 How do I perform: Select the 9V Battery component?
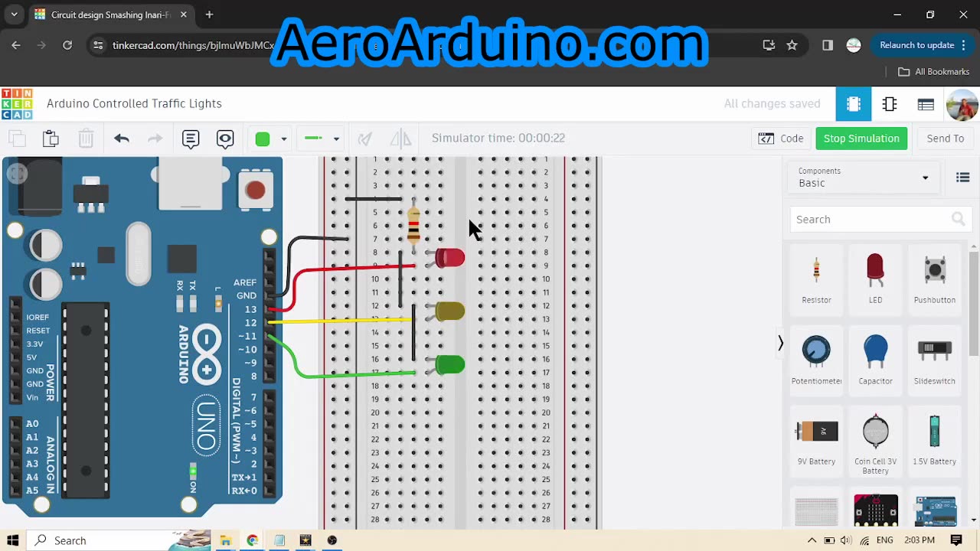816,441
